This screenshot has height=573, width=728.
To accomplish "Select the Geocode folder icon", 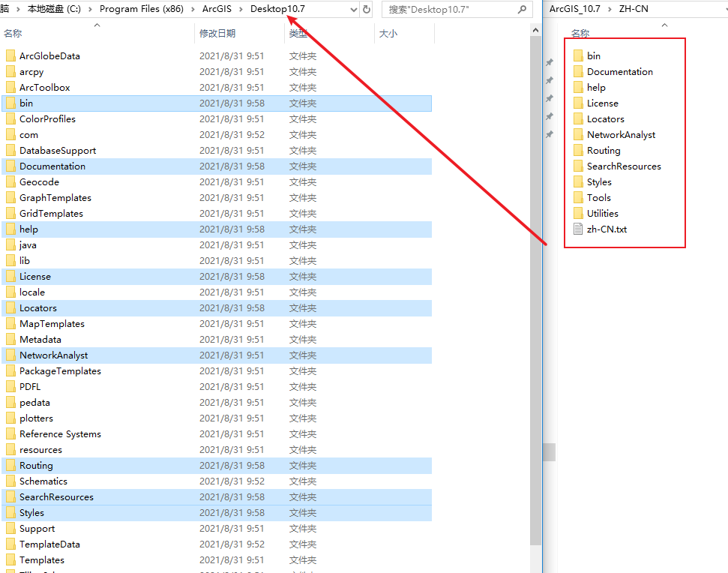I will (10, 182).
